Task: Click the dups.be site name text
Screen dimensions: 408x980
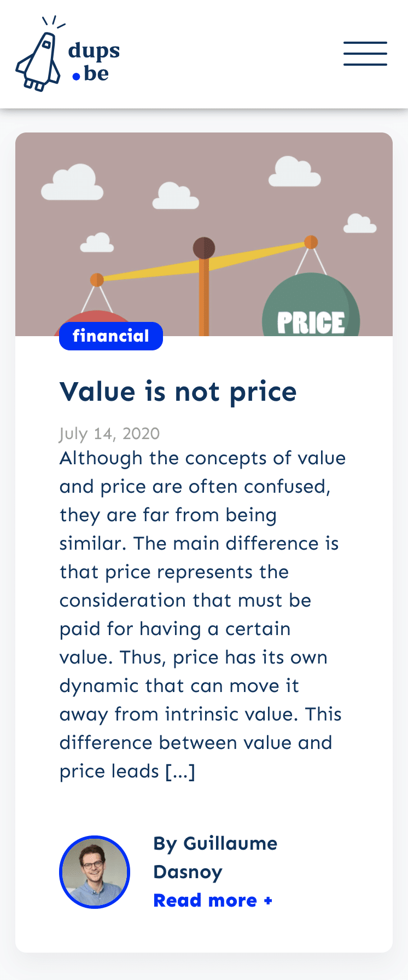Action: (94, 62)
